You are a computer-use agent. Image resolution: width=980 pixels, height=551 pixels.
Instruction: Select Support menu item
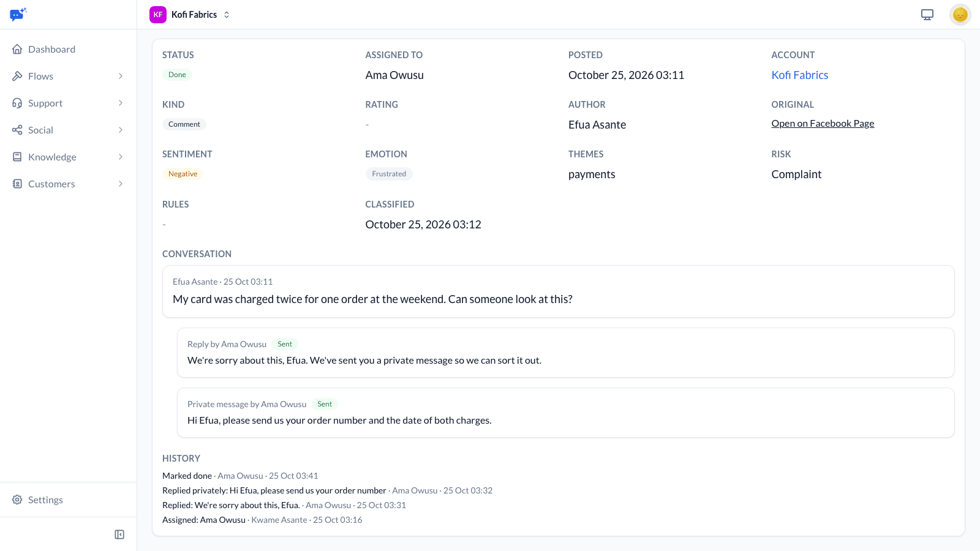(68, 103)
